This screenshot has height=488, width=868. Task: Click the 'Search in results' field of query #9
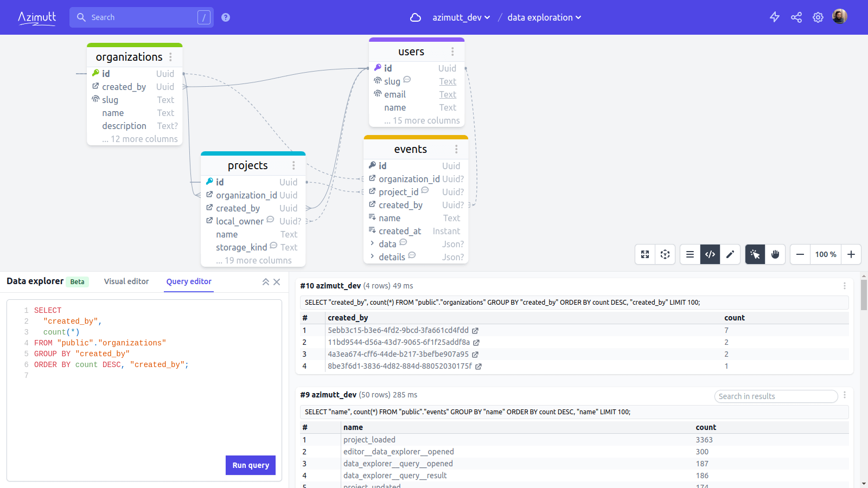776,396
